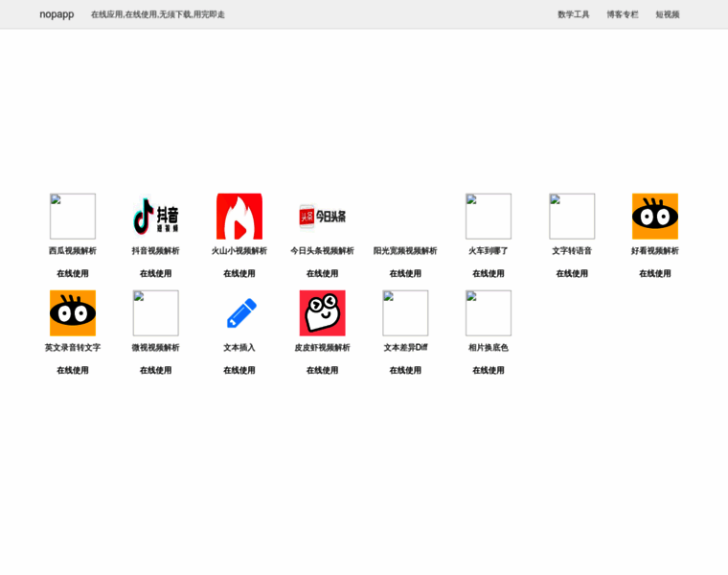
Task: Click 在线使用 under 微视视频解析
Action: click(155, 370)
